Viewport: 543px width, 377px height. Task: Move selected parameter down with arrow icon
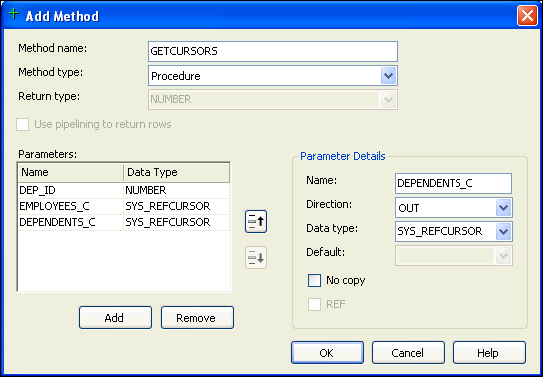256,258
